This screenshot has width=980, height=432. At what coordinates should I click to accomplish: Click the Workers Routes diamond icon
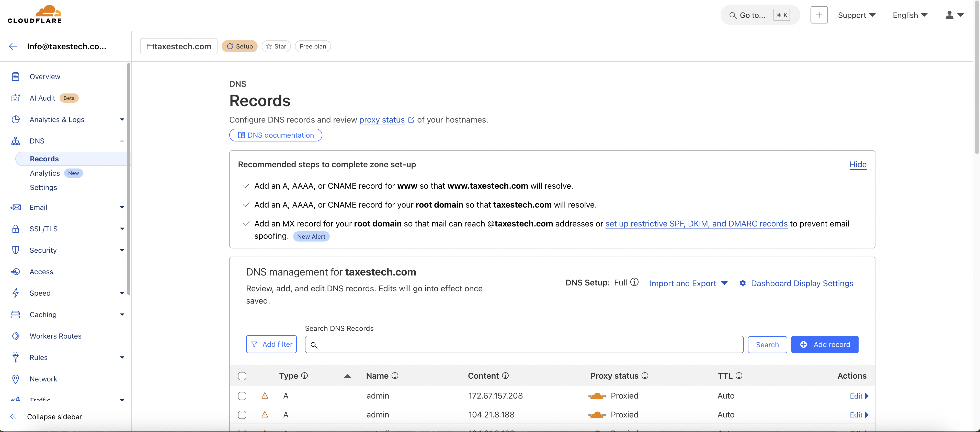coord(16,336)
